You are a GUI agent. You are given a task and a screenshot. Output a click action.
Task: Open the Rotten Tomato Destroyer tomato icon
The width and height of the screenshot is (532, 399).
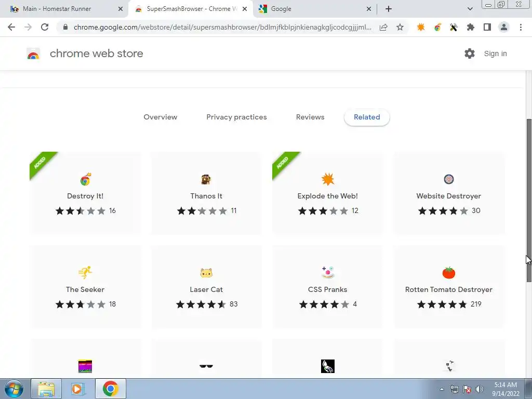(x=448, y=272)
